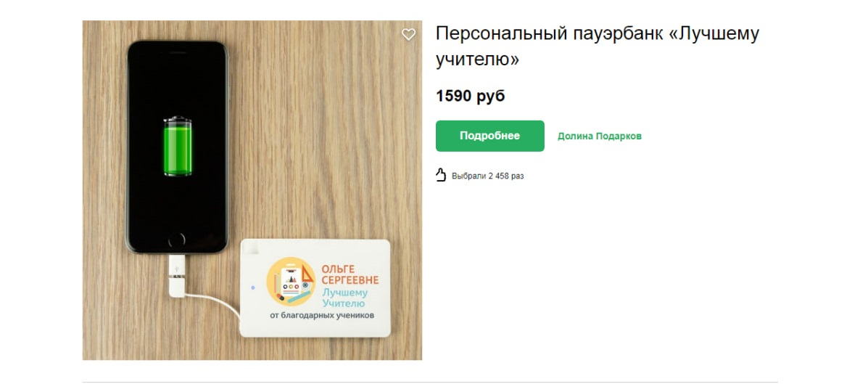
Task: Add product to favorites with heart icon
Action: pyautogui.click(x=408, y=34)
